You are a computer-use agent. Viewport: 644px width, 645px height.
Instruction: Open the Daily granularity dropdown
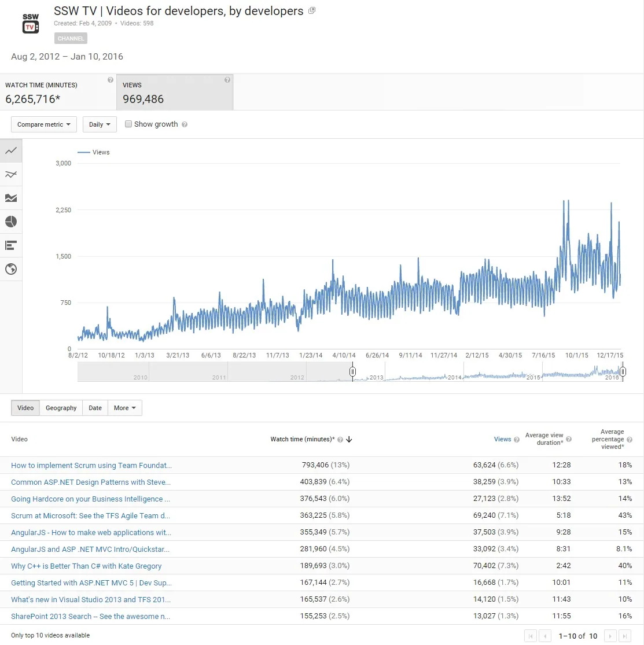click(100, 124)
